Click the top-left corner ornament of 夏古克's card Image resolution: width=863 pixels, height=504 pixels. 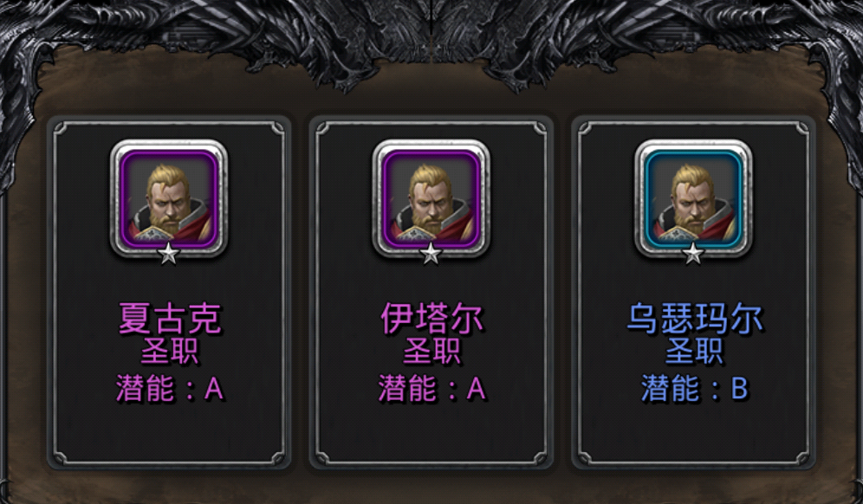click(60, 129)
